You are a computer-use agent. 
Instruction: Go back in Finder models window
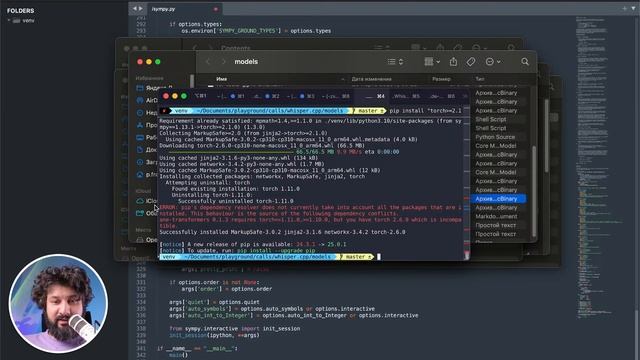coord(208,62)
